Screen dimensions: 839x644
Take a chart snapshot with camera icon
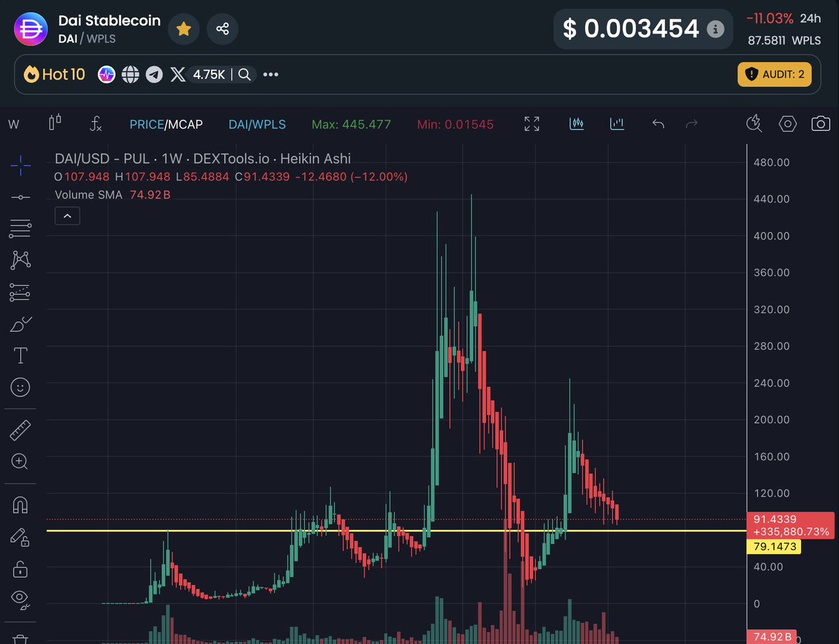821,124
